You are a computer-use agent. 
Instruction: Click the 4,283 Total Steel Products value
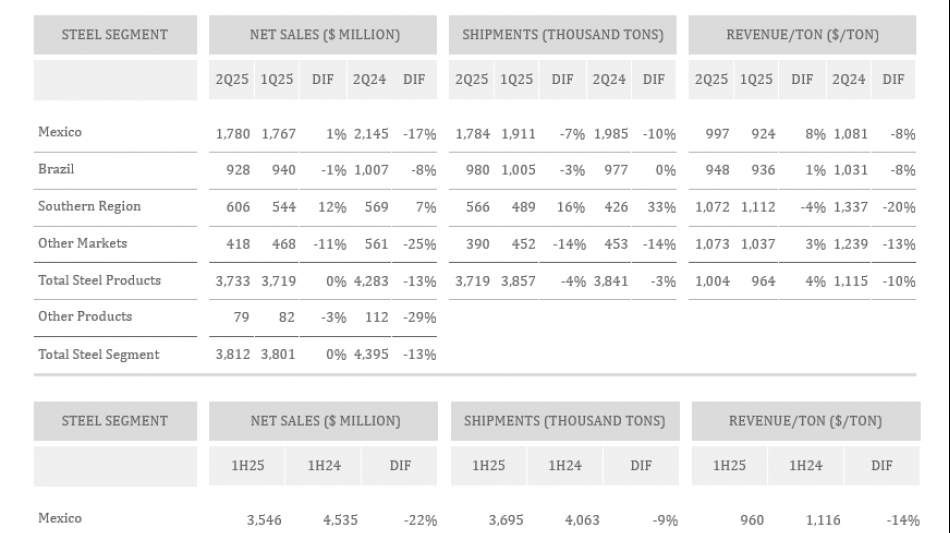click(x=370, y=281)
